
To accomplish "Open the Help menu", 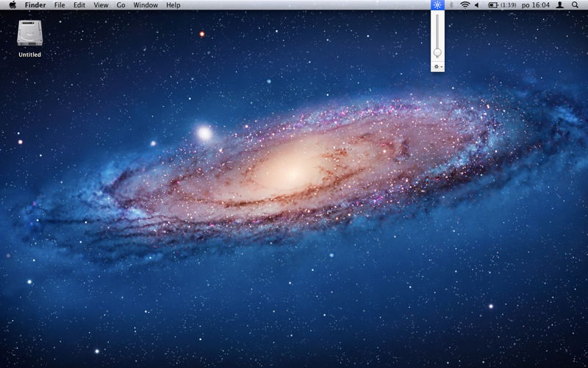I will click(x=173, y=5).
